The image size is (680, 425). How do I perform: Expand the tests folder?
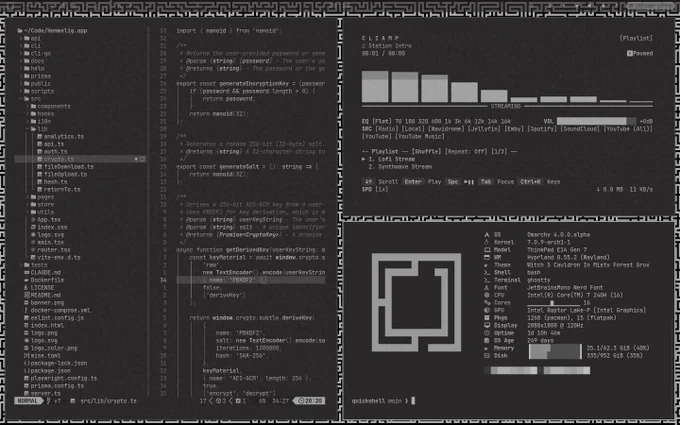(21, 265)
